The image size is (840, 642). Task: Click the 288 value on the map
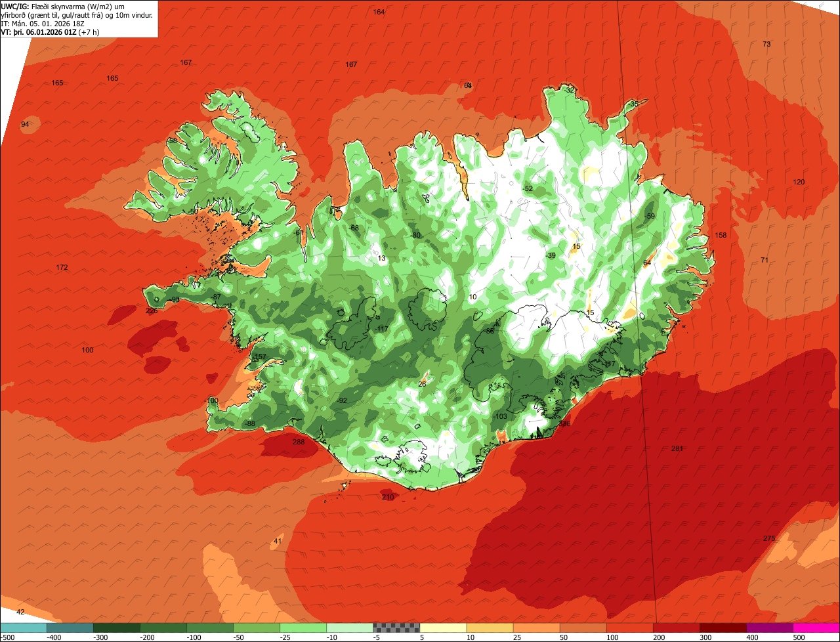coord(299,442)
